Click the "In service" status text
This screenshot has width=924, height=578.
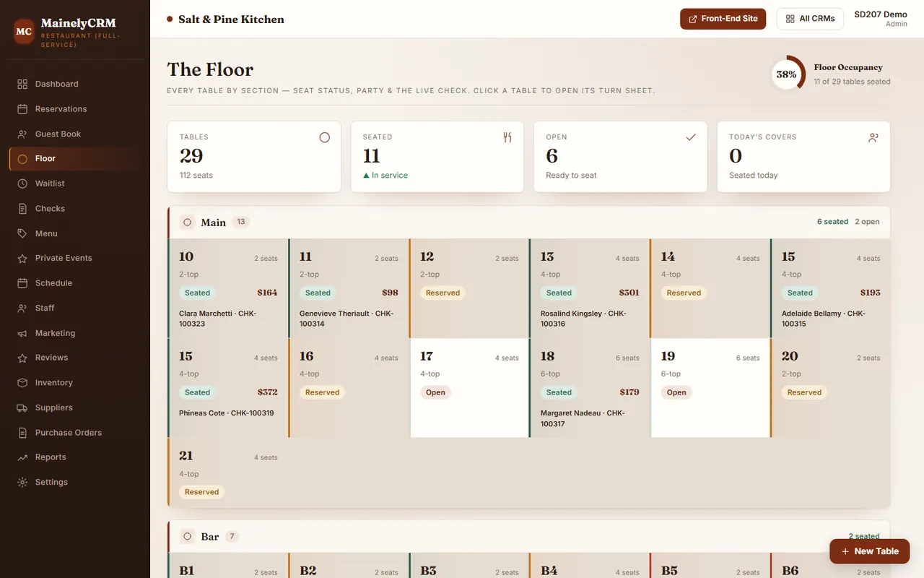coord(390,176)
